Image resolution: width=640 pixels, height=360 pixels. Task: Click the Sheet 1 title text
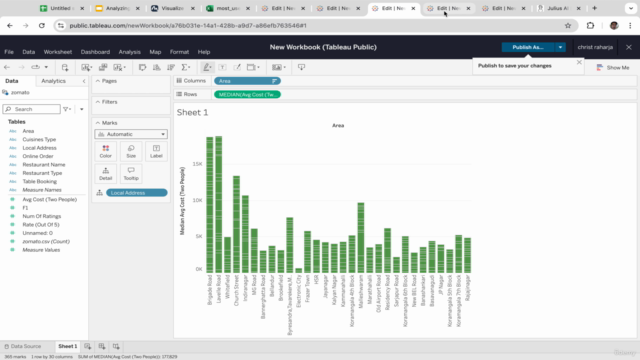(x=193, y=113)
